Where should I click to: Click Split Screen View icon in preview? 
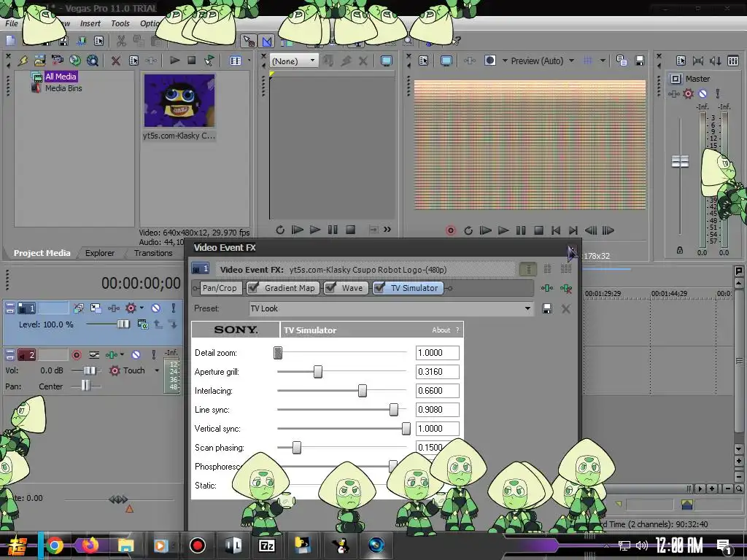point(489,61)
